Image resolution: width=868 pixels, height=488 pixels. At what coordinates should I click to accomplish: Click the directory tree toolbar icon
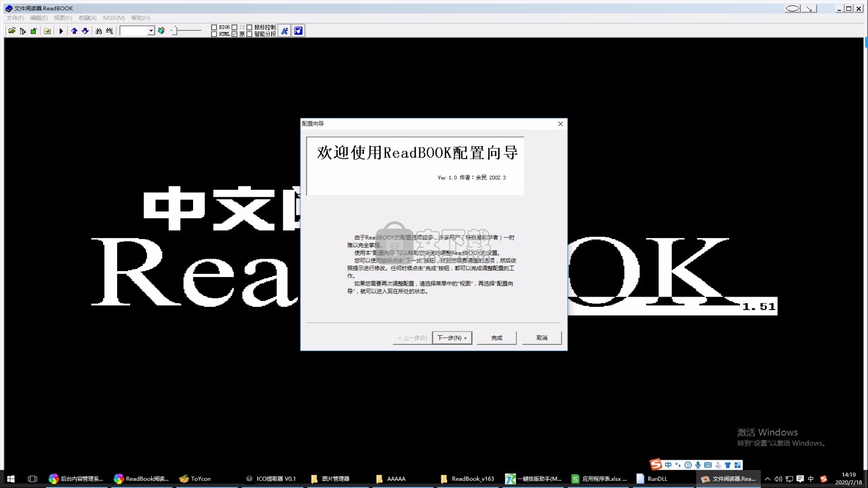pyautogui.click(x=23, y=31)
